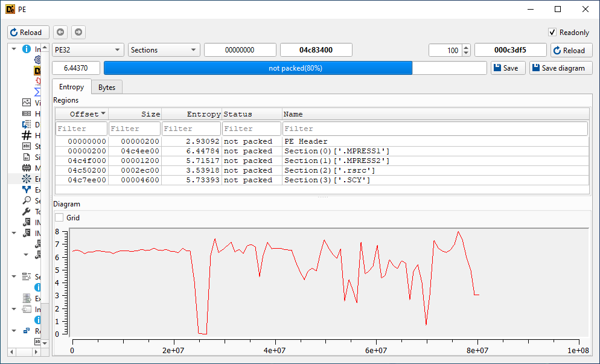Click the forward navigation arrow icon
The width and height of the screenshot is (600, 364).
tap(78, 32)
